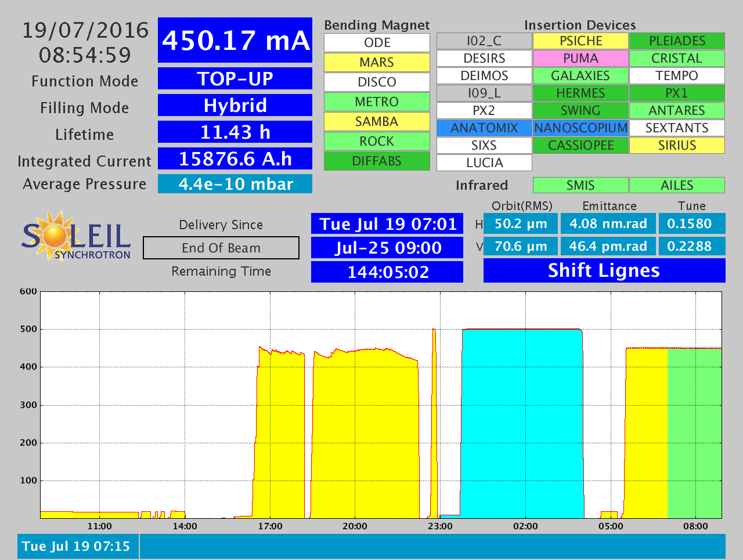Screen dimensions: 743x560
Task: Select the MARS beamline box
Action: [x=377, y=62]
